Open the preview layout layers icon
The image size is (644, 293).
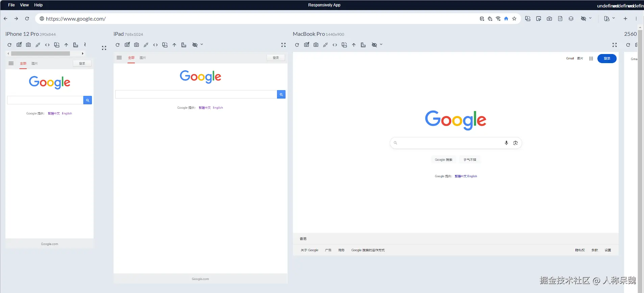click(571, 19)
